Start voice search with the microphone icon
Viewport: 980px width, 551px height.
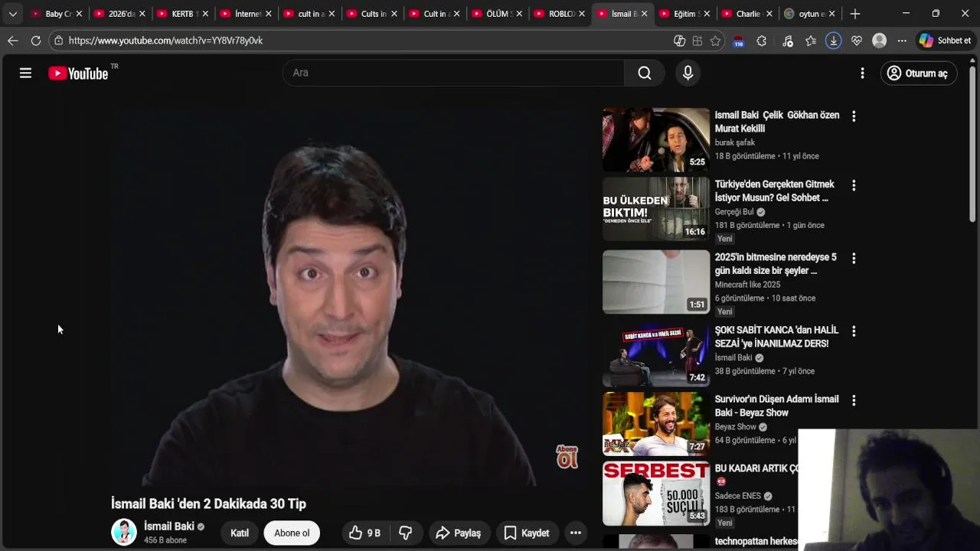coord(688,73)
